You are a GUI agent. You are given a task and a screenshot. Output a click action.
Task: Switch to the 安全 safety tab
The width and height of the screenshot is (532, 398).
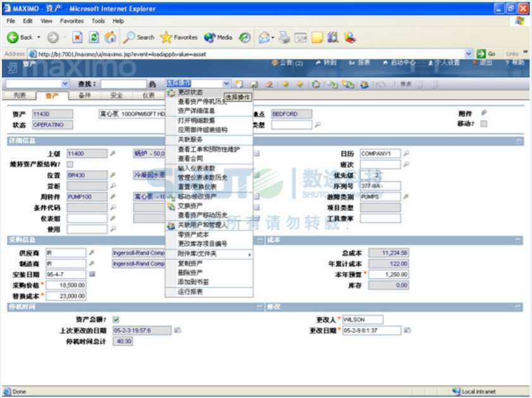tap(116, 96)
